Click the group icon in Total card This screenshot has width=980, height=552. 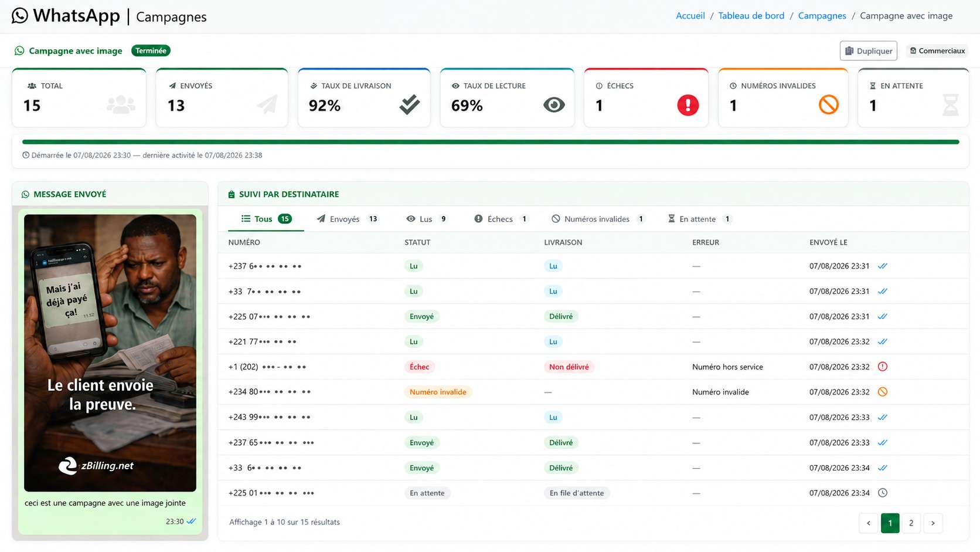(121, 105)
